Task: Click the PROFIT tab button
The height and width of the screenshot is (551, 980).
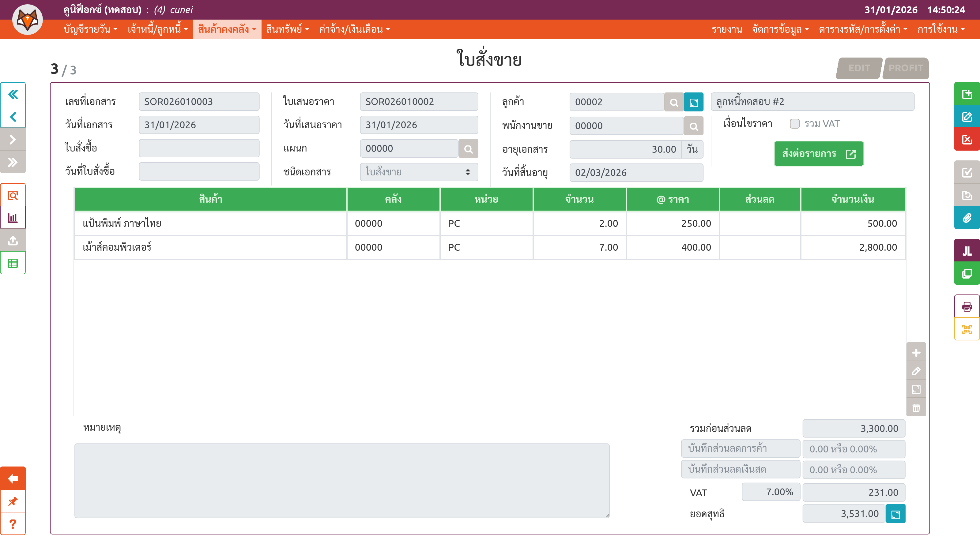Action: click(x=906, y=68)
